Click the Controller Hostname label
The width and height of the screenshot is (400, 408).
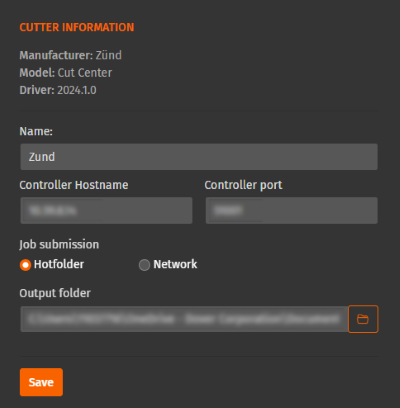pos(74,185)
